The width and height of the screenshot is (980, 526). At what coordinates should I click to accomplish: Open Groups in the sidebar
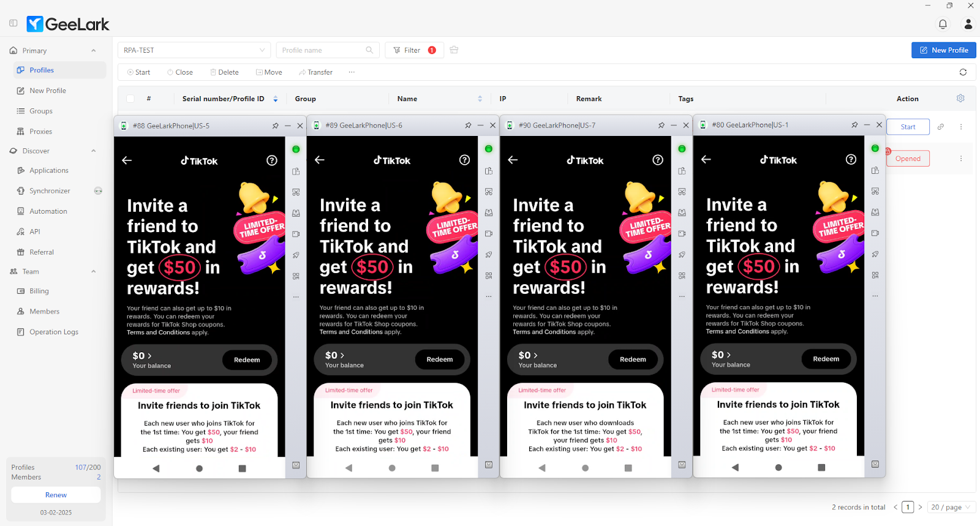[x=59, y=111]
